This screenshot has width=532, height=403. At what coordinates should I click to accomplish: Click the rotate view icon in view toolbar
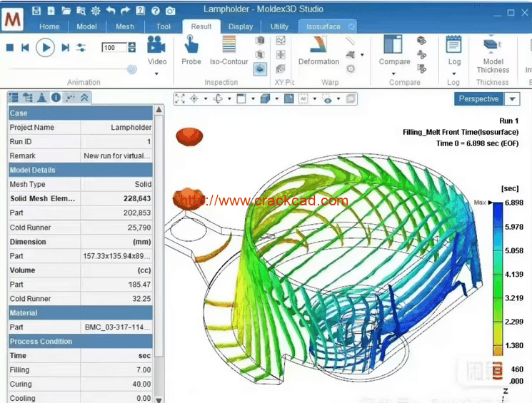click(219, 98)
